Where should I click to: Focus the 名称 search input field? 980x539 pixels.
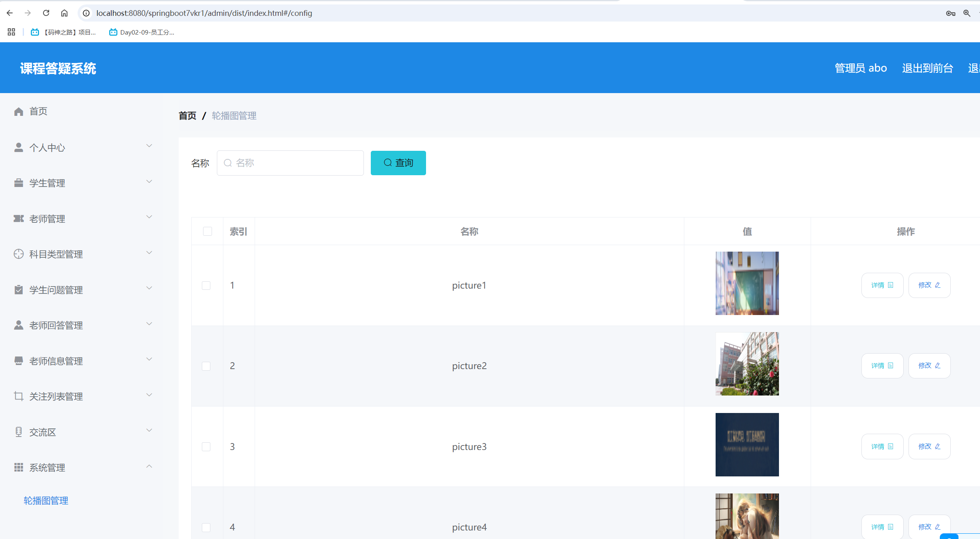click(290, 163)
